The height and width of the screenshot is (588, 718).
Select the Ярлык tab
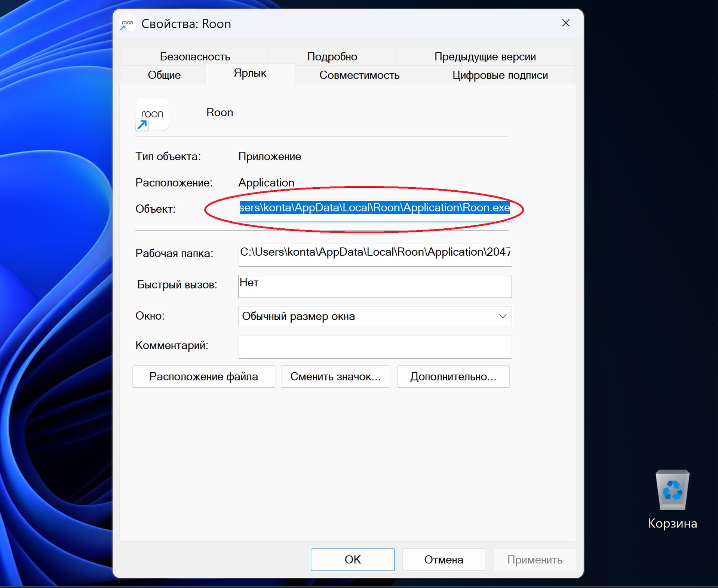click(250, 73)
